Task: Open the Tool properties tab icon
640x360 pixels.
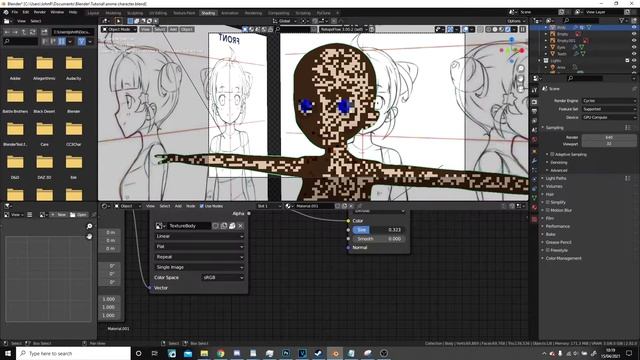Action: [x=534, y=90]
